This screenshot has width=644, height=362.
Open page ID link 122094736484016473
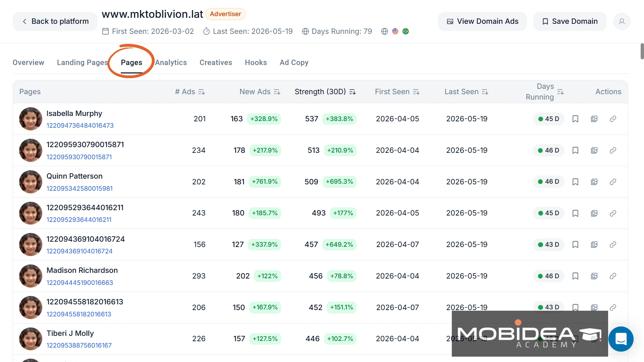click(80, 126)
